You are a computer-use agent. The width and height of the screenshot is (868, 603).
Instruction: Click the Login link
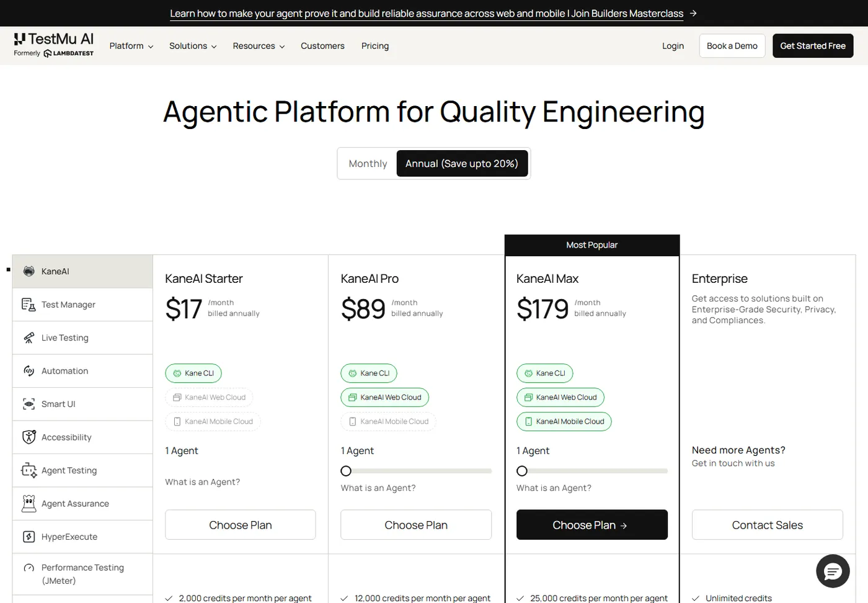click(673, 46)
